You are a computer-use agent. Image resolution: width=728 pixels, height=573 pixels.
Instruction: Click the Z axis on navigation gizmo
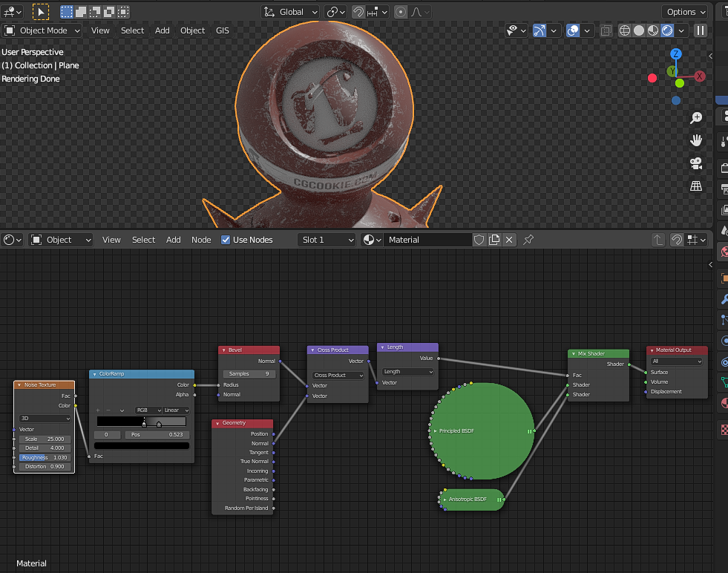pyautogui.click(x=676, y=54)
